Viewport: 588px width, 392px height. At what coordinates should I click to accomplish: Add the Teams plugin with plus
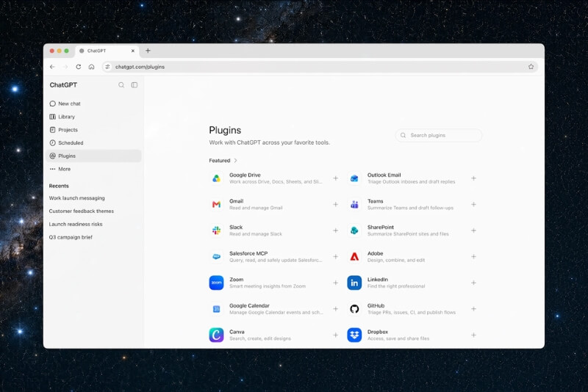click(x=473, y=204)
